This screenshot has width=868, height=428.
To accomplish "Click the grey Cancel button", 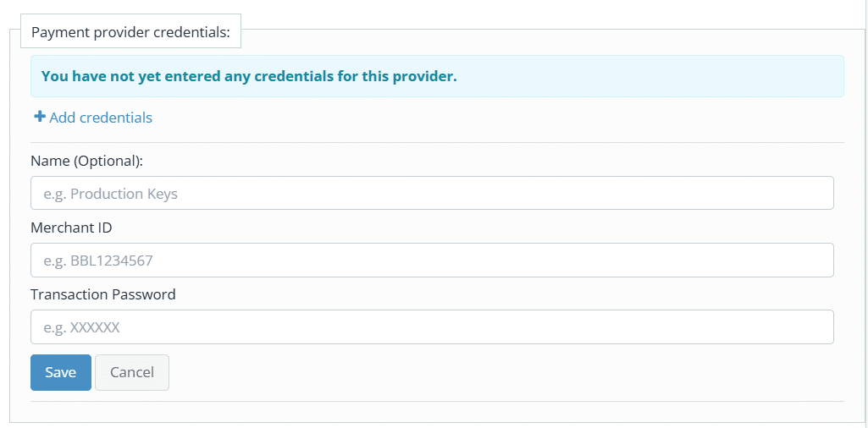I will pos(132,372).
